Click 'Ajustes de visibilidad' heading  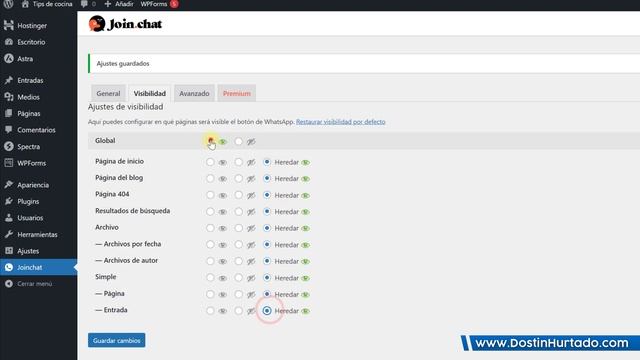(126, 107)
